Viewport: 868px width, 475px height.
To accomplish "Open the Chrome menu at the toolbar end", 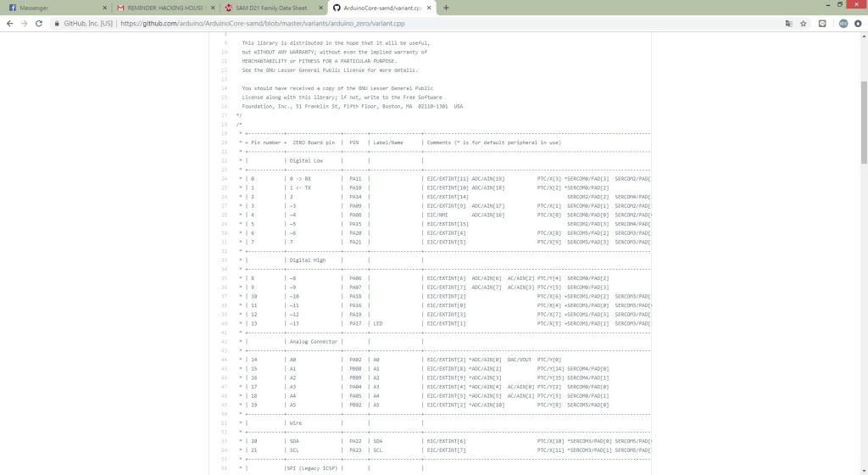I will click(858, 23).
